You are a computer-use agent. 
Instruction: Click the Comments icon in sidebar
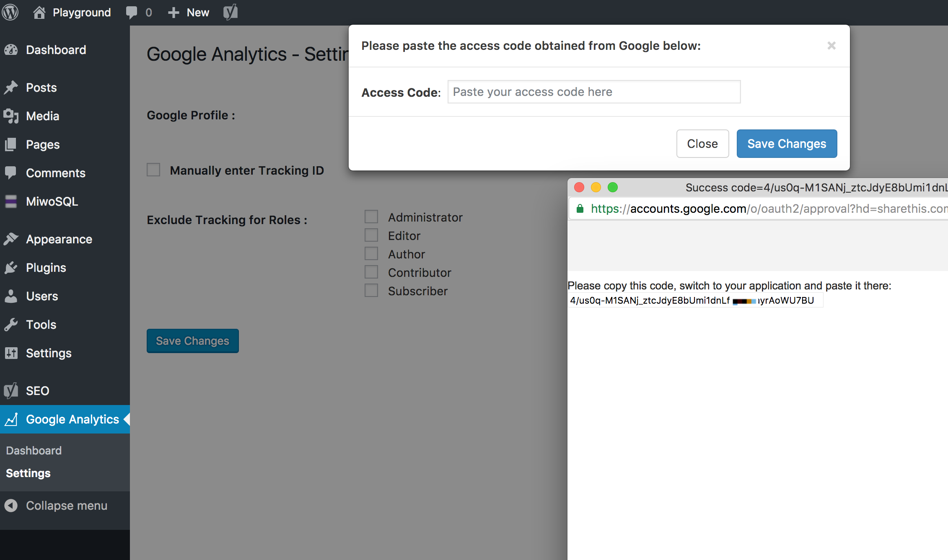tap(11, 173)
